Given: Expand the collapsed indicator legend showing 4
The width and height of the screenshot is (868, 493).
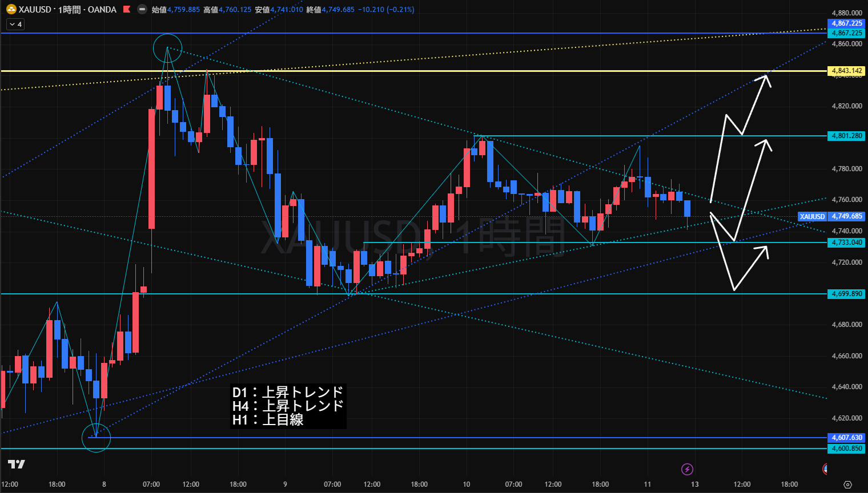Looking at the screenshot, I should 15,25.
